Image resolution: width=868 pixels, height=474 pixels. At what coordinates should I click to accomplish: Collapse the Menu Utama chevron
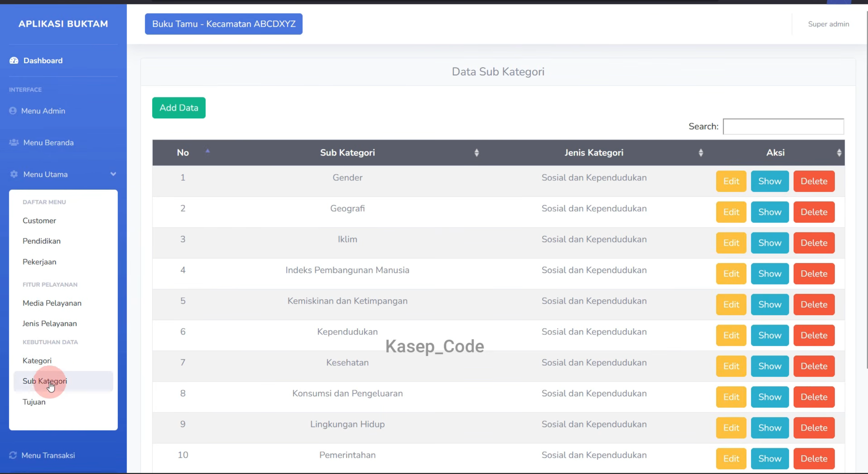point(113,174)
